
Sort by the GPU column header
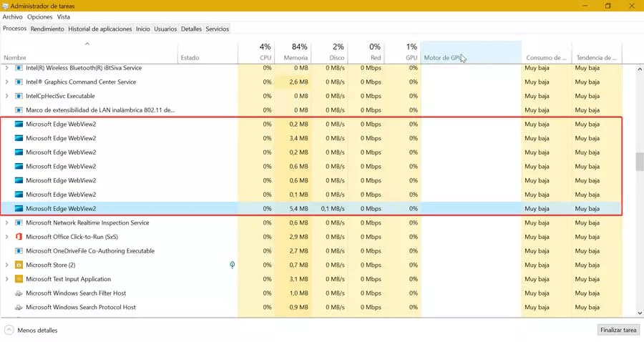[403, 52]
